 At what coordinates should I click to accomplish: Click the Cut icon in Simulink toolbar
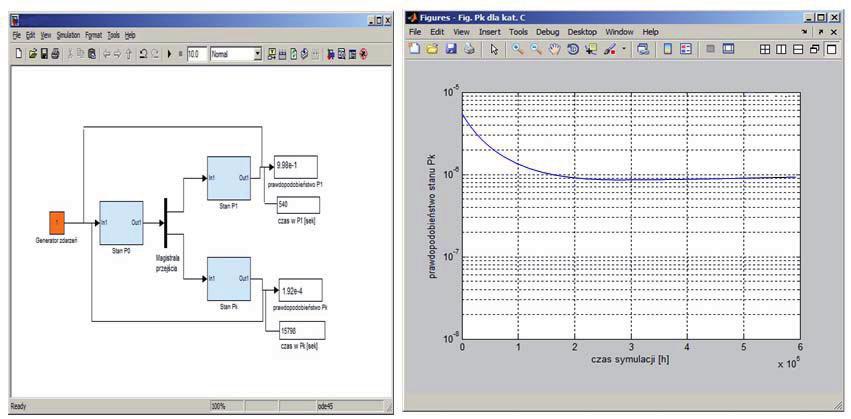click(70, 54)
